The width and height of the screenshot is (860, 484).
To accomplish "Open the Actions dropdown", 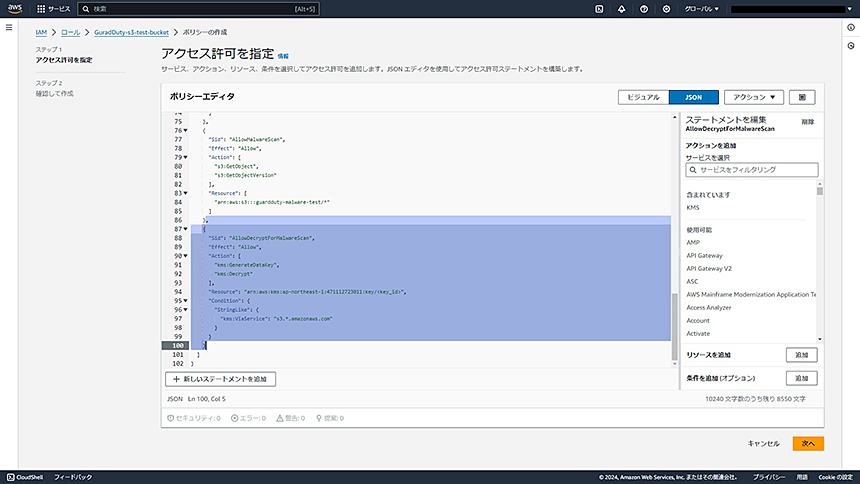I will point(754,97).
